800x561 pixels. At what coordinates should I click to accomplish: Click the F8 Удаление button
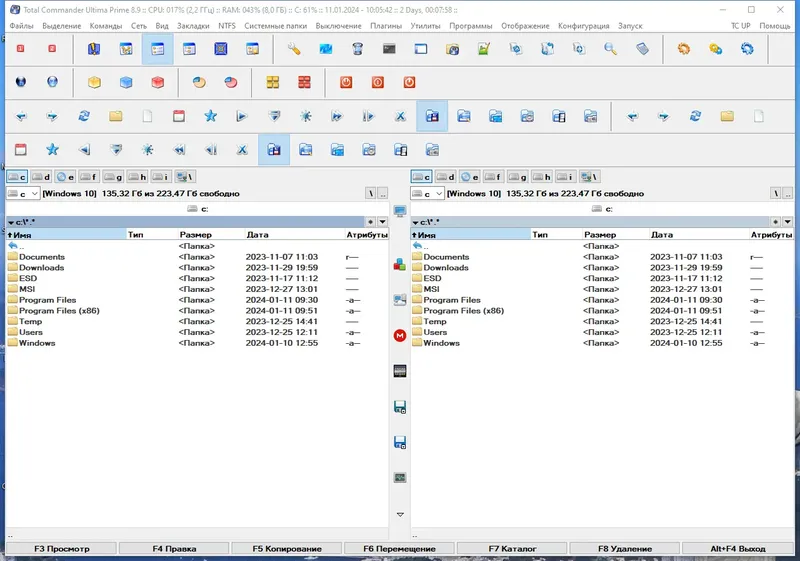pos(625,549)
